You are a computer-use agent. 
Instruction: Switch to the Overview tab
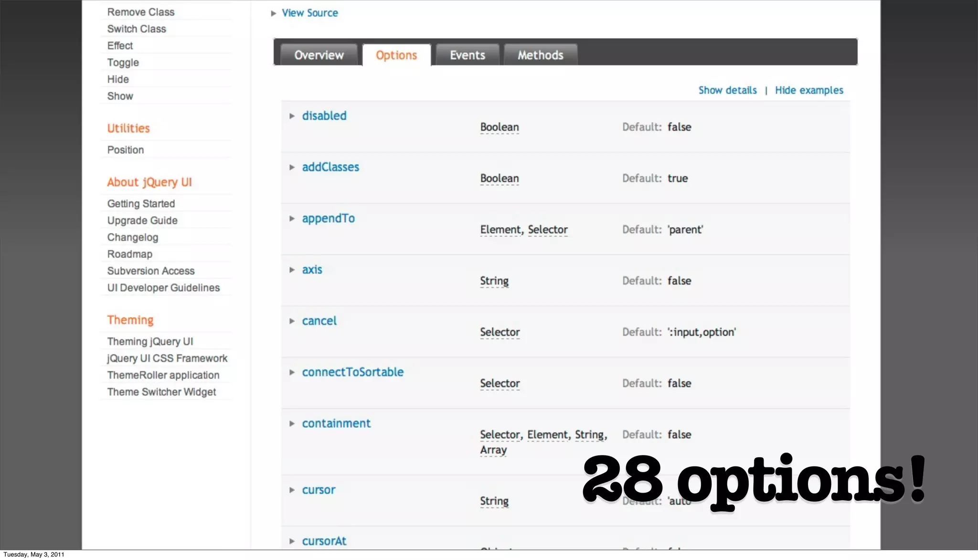tap(319, 55)
